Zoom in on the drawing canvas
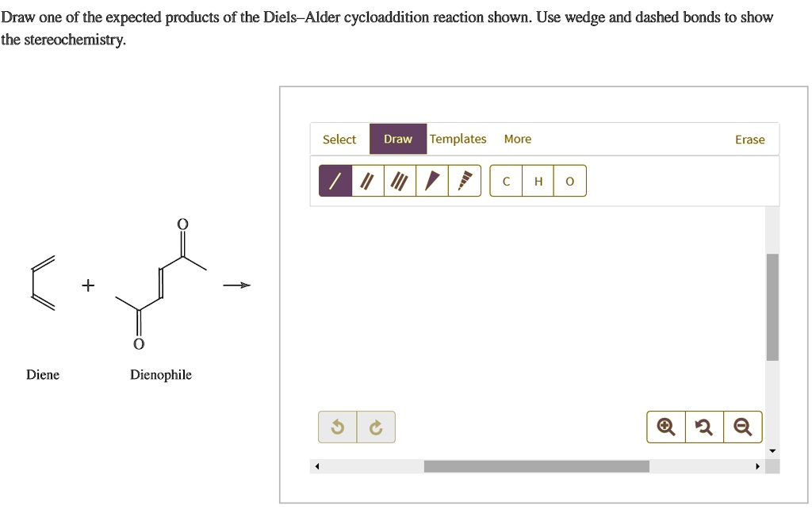This screenshot has width=812, height=517. coord(666,427)
